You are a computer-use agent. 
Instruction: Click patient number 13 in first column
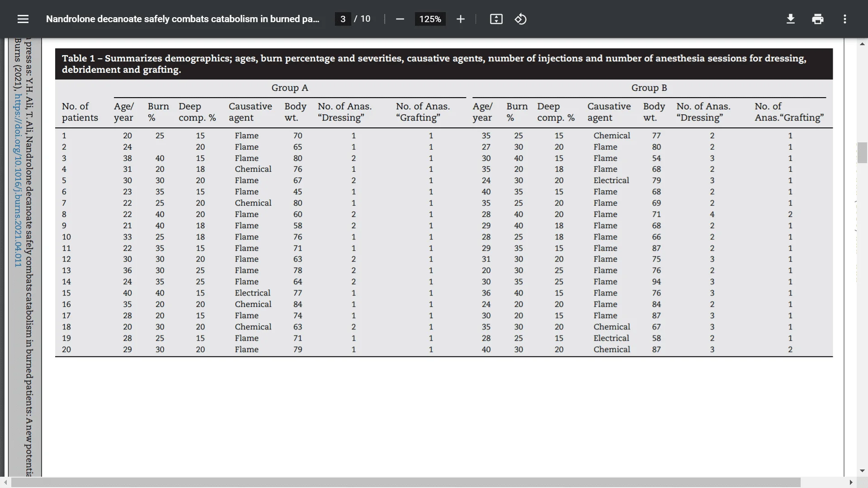click(x=66, y=270)
